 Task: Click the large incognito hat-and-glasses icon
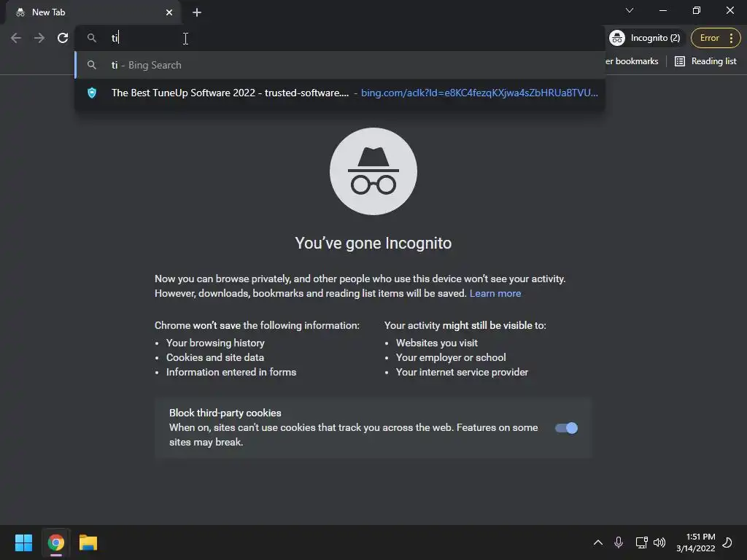coord(373,171)
